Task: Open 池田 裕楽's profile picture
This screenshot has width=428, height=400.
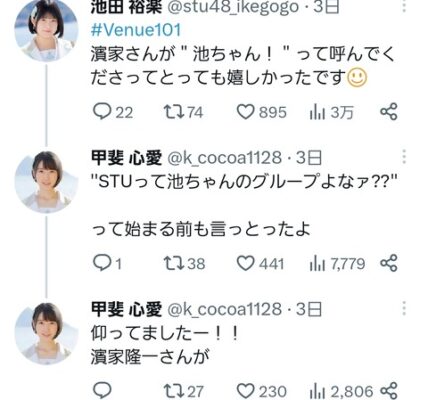Action: point(46,31)
